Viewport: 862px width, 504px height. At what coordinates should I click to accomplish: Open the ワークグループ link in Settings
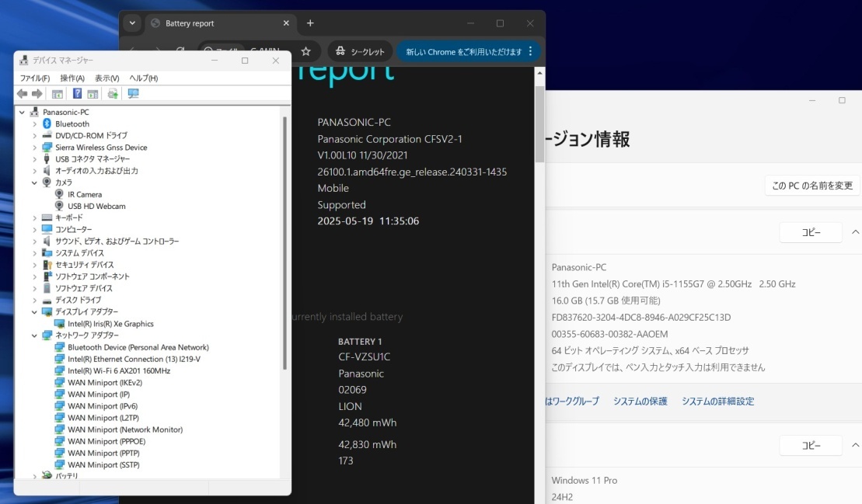(x=572, y=401)
